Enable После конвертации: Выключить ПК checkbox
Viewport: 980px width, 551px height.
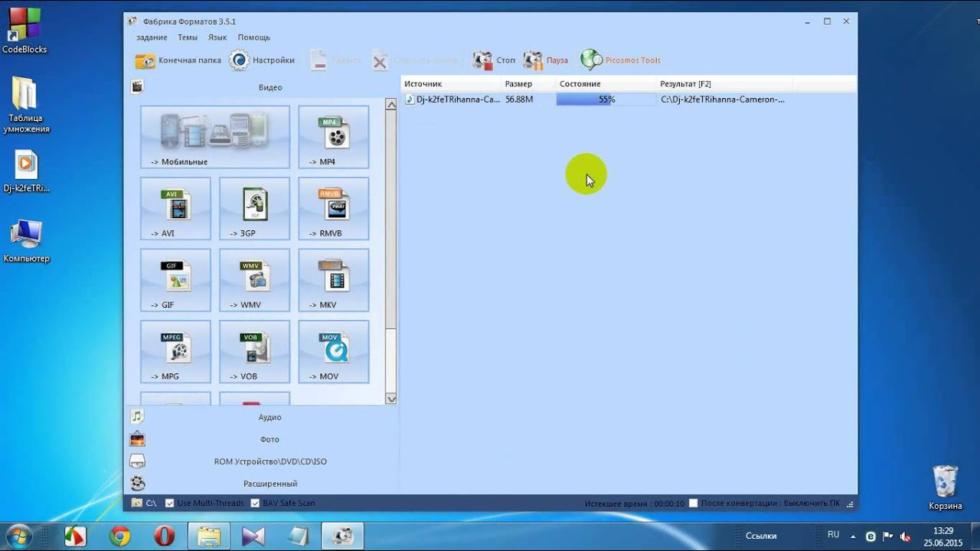693,504
